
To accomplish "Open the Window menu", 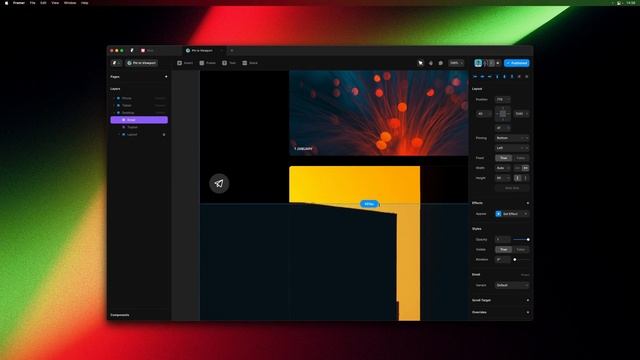I will coord(70,3).
